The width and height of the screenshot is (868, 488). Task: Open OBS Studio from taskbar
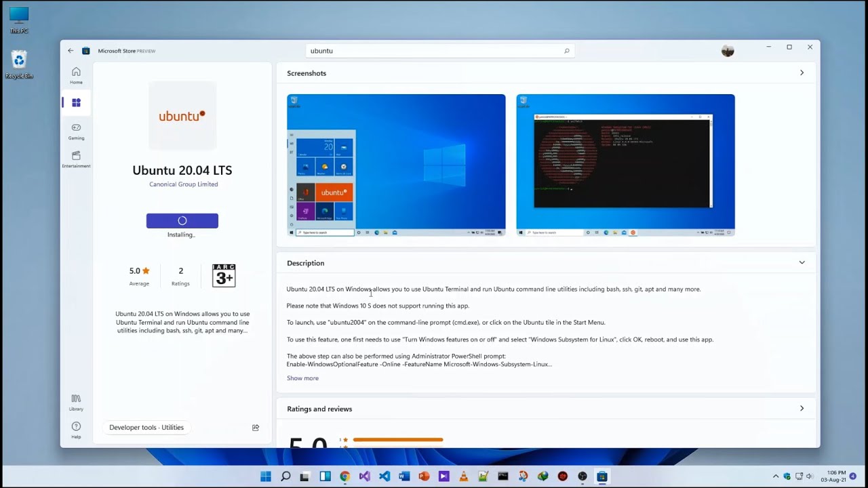tap(582, 476)
